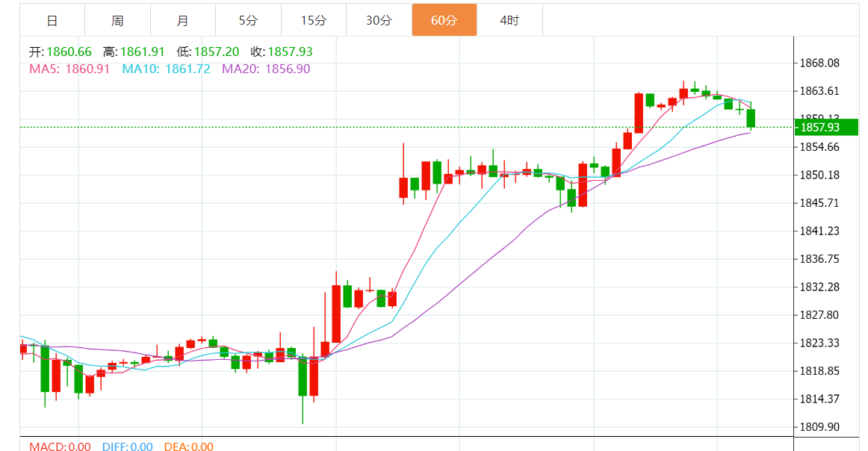Switch to the 4时 four-hour tab
This screenshot has width=868, height=451.
[509, 20]
